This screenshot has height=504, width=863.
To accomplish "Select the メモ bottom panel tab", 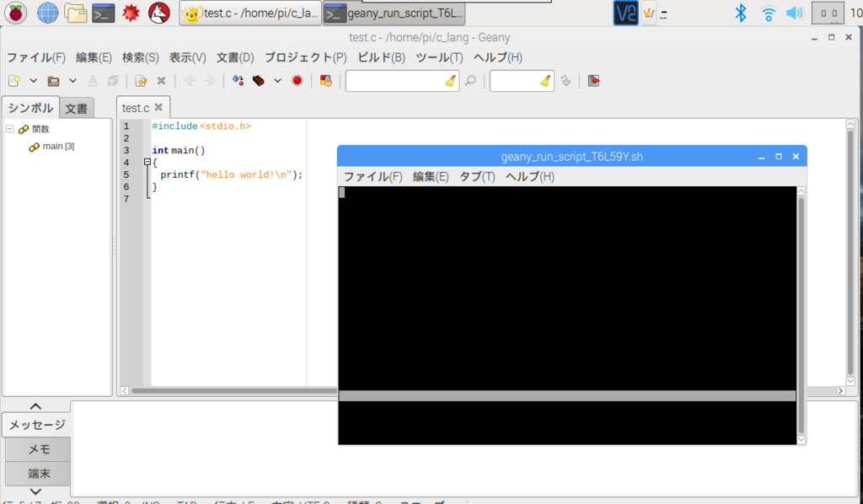I will pyautogui.click(x=39, y=449).
